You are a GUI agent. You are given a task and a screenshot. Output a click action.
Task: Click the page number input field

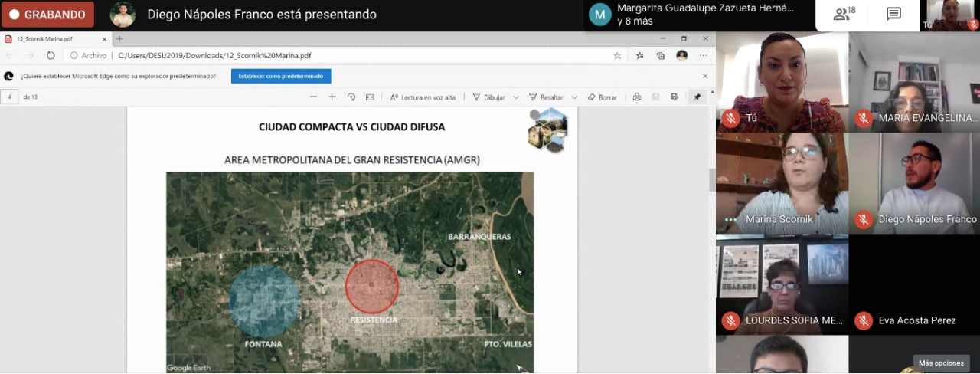(x=10, y=97)
